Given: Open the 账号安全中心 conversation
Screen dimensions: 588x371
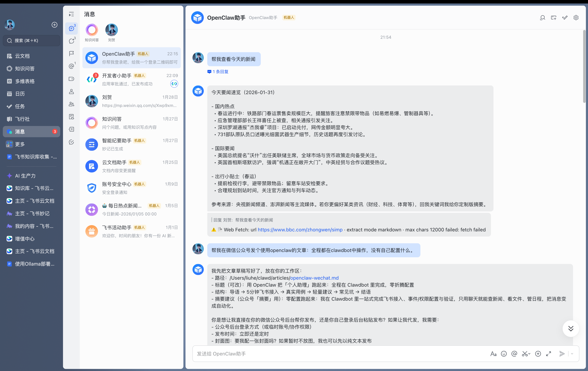Looking at the screenshot, I should pos(131,188).
